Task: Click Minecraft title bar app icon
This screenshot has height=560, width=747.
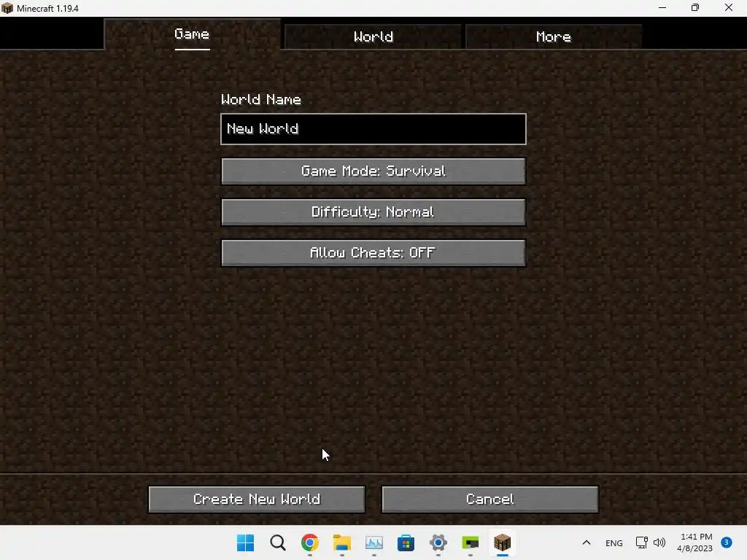Action: [x=7, y=8]
